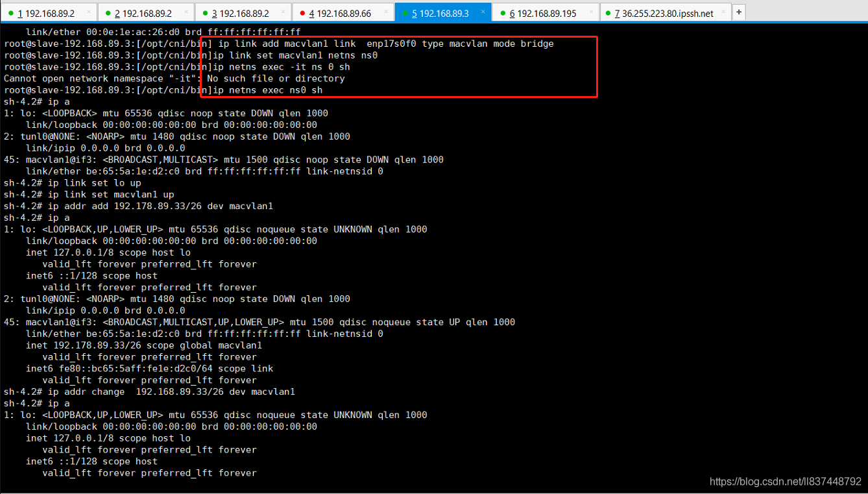Viewport: 868px width, 494px height.
Task: Click the 'ip netns exec ns0 sh' command
Action: [x=268, y=90]
